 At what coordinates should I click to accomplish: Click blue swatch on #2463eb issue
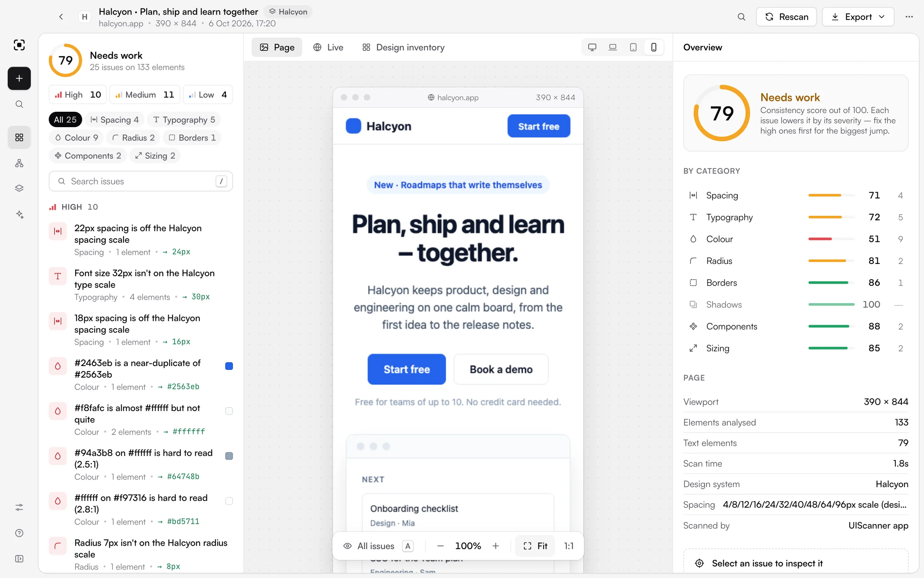point(229,366)
